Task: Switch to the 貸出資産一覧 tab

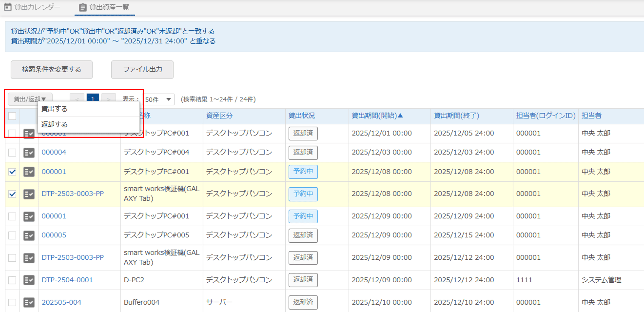Action: pyautogui.click(x=104, y=7)
